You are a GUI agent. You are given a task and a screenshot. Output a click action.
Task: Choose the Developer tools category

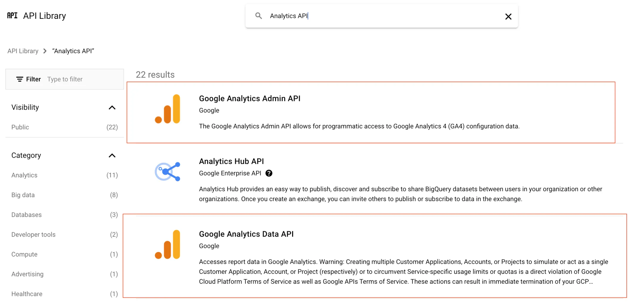tap(33, 234)
